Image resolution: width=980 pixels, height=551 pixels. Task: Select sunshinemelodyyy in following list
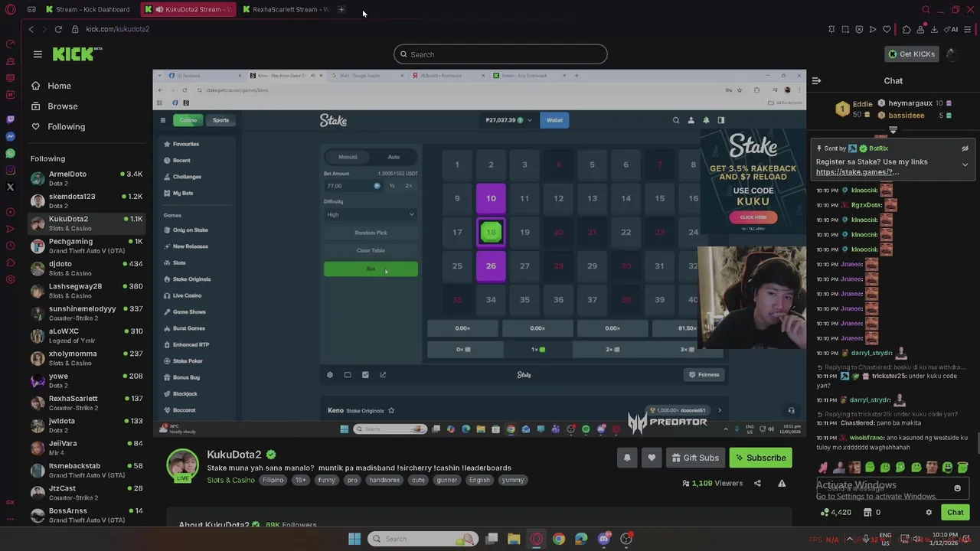[x=86, y=313]
